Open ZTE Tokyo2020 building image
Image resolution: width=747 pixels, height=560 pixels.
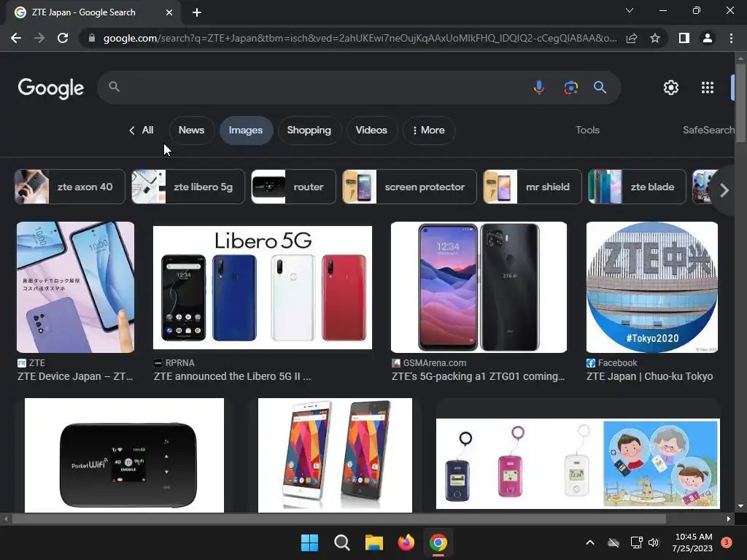pos(651,287)
